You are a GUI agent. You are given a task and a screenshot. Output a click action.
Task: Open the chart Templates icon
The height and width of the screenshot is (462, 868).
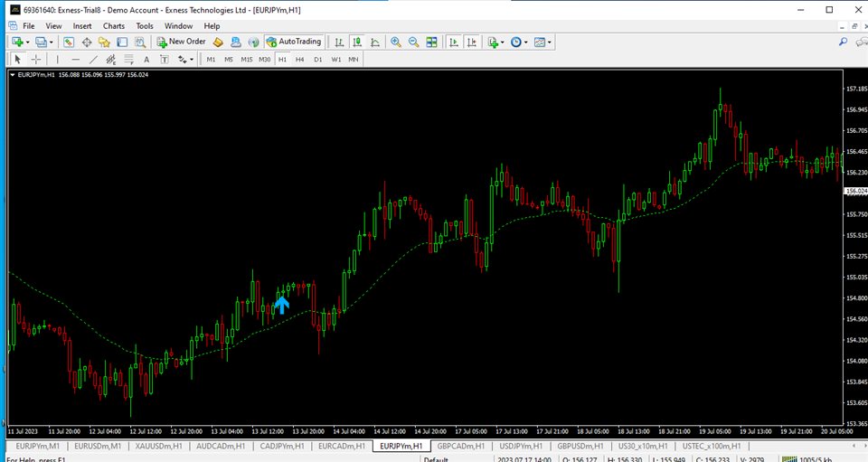click(x=540, y=42)
